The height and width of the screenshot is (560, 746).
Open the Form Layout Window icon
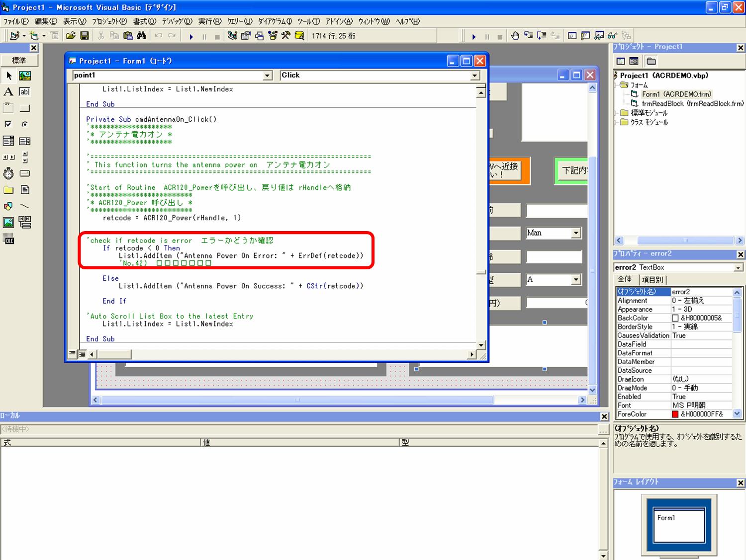pos(259,36)
